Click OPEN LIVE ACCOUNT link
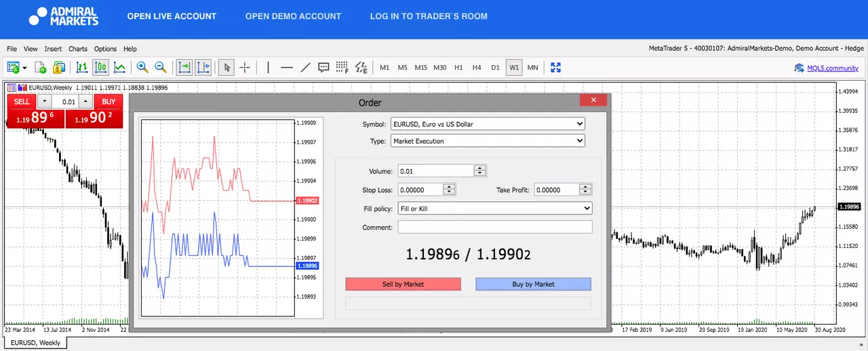Image resolution: width=868 pixels, height=351 pixels. pyautogui.click(x=172, y=16)
